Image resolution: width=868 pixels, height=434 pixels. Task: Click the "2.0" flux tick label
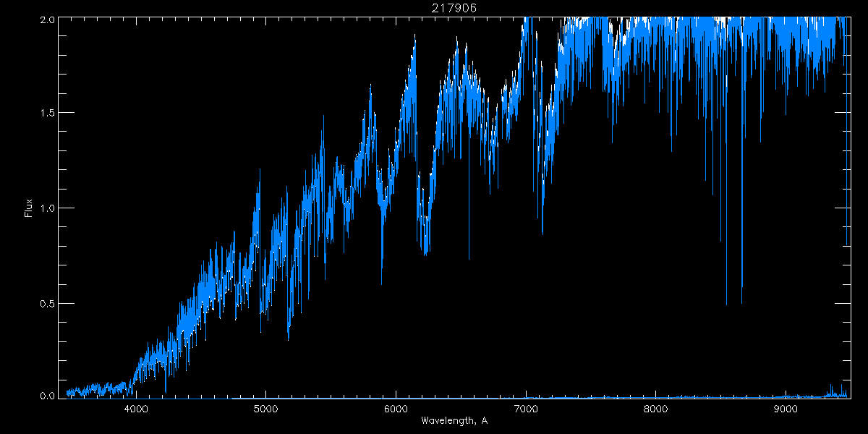[x=46, y=21]
